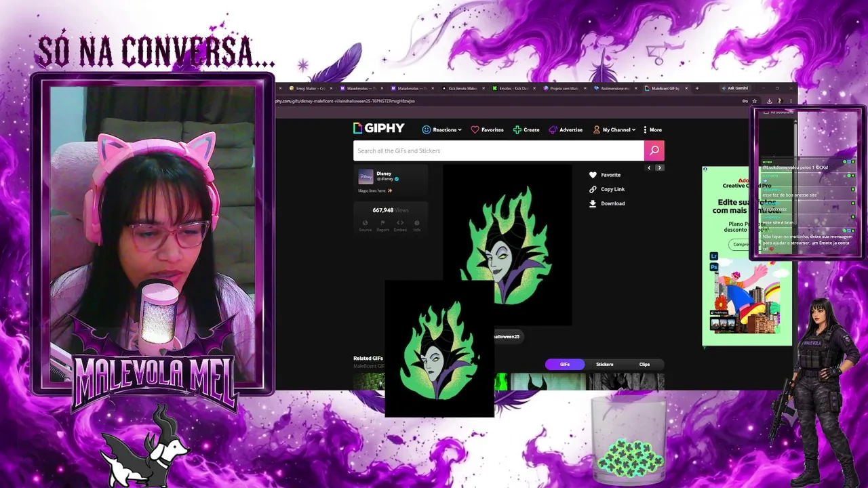The height and width of the screenshot is (488, 868).
Task: Click the main Maleficent GIF image
Action: coord(507,244)
